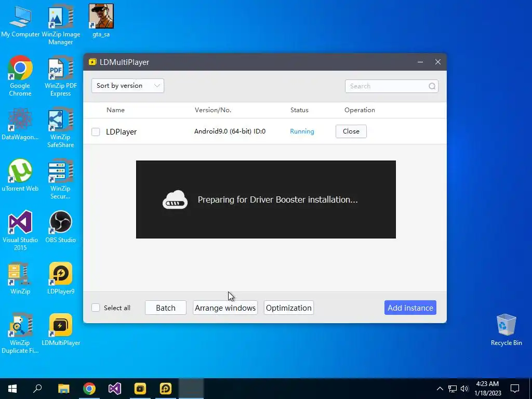Click the Operation column header
The height and width of the screenshot is (399, 532).
[360, 110]
